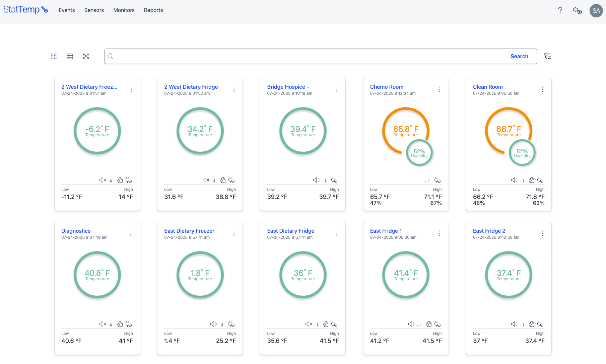The image size is (606, 364).
Task: Open the filter options icon
Action: click(547, 56)
